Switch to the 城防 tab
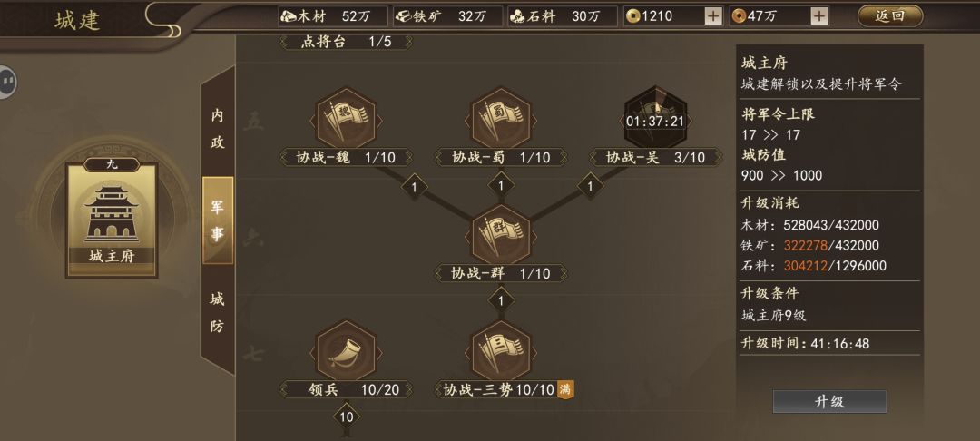This screenshot has width=980, height=441. coord(217,312)
